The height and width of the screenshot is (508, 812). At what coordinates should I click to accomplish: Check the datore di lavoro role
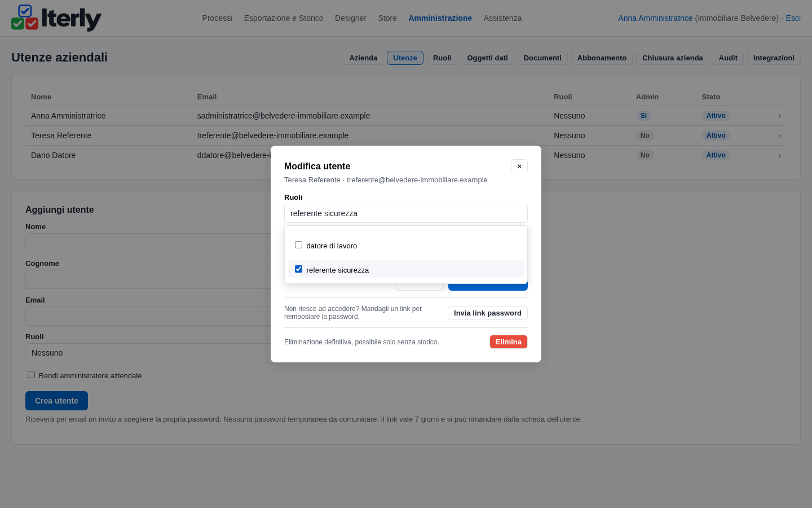tap(299, 245)
